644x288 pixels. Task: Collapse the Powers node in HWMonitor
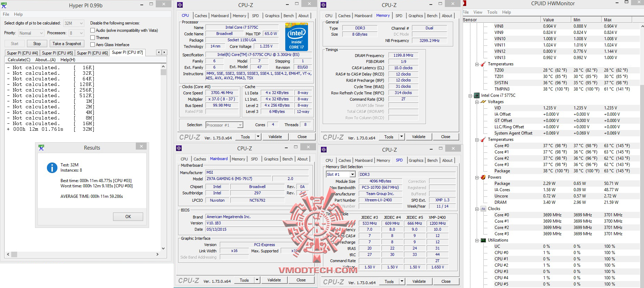477,177
